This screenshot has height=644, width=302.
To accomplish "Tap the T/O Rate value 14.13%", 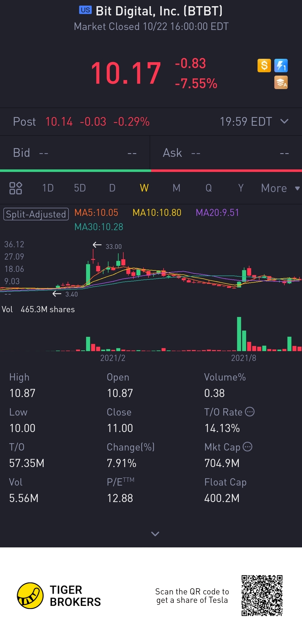I will coord(222,428).
